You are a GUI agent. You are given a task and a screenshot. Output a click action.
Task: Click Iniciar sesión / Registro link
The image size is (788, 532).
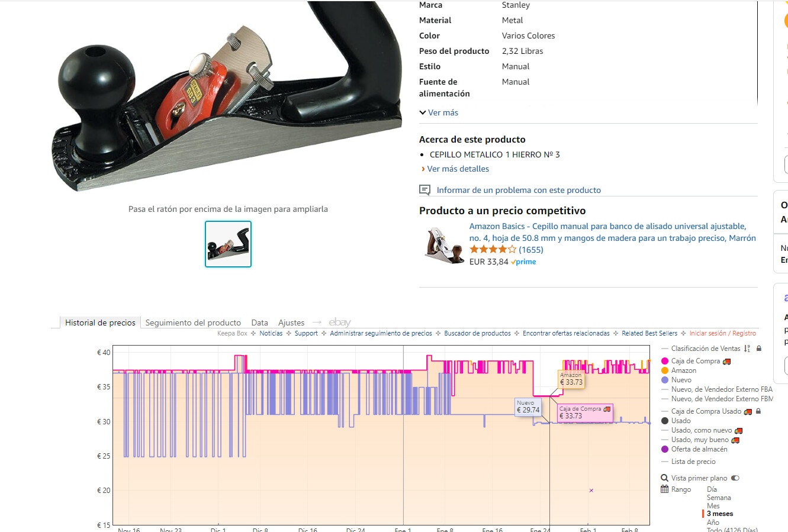pyautogui.click(x=722, y=333)
